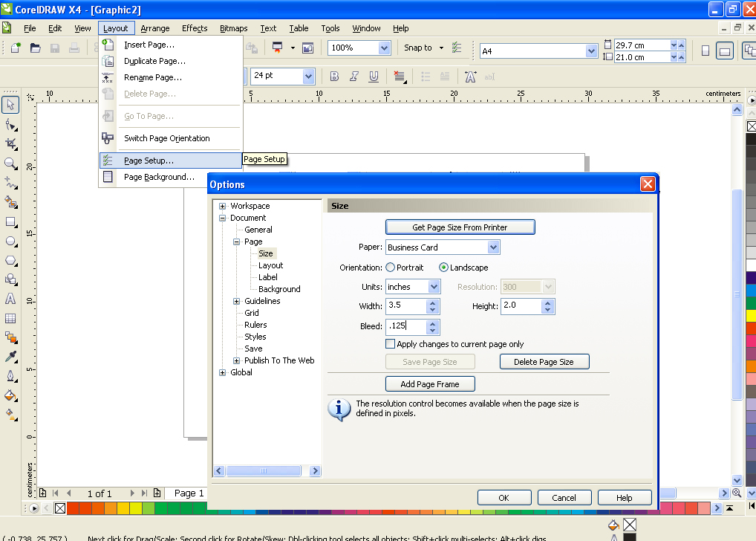Select the Rectangle tool
Viewport: 756px width, 541px height.
click(10, 222)
